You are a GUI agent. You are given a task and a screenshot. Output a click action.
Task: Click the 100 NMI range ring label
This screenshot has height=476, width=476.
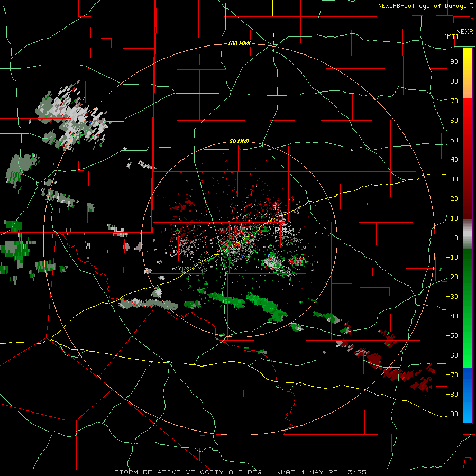(x=239, y=44)
